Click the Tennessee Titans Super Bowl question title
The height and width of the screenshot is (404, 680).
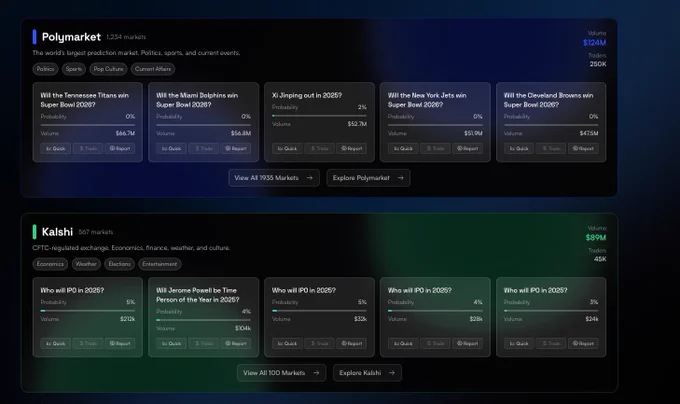85,100
